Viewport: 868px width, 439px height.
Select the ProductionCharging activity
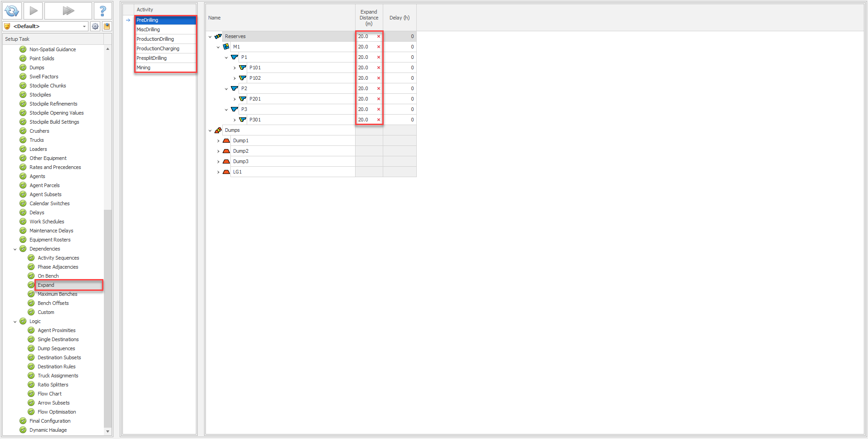158,48
